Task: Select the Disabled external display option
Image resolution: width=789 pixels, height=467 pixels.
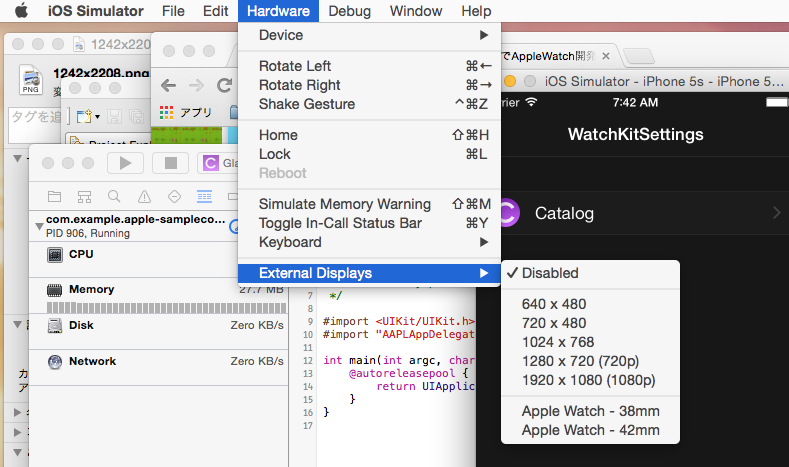Action: 590,273
